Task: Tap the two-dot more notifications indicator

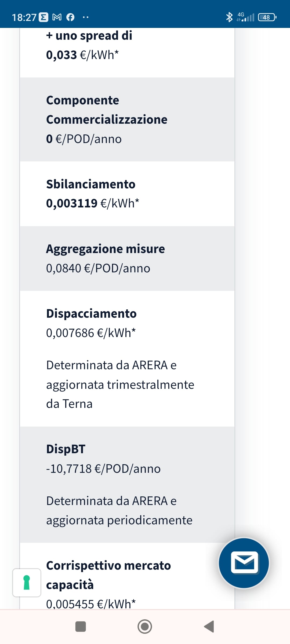Action: tap(86, 17)
